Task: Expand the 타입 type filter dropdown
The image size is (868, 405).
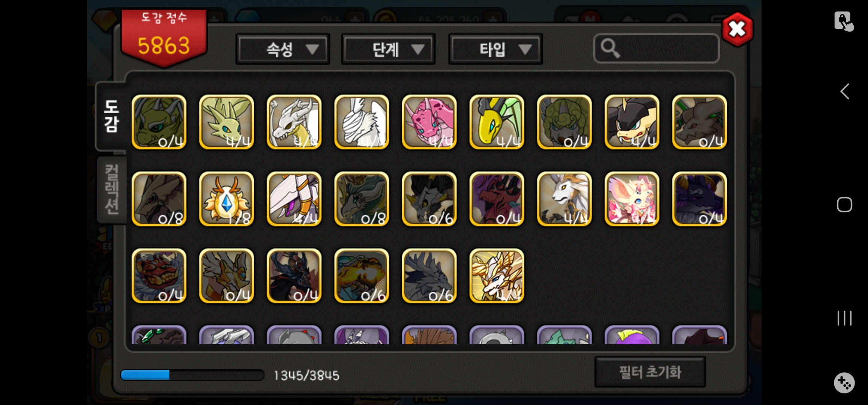Action: [x=495, y=49]
